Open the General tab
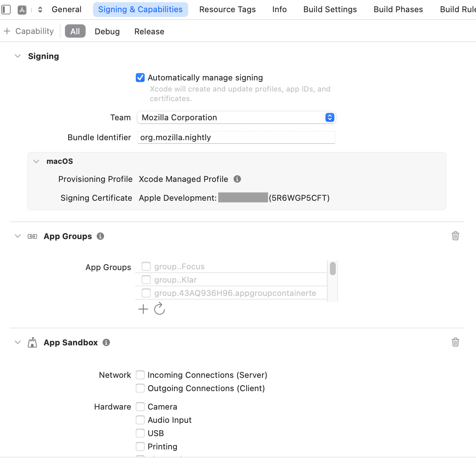The width and height of the screenshot is (476, 459). click(66, 10)
